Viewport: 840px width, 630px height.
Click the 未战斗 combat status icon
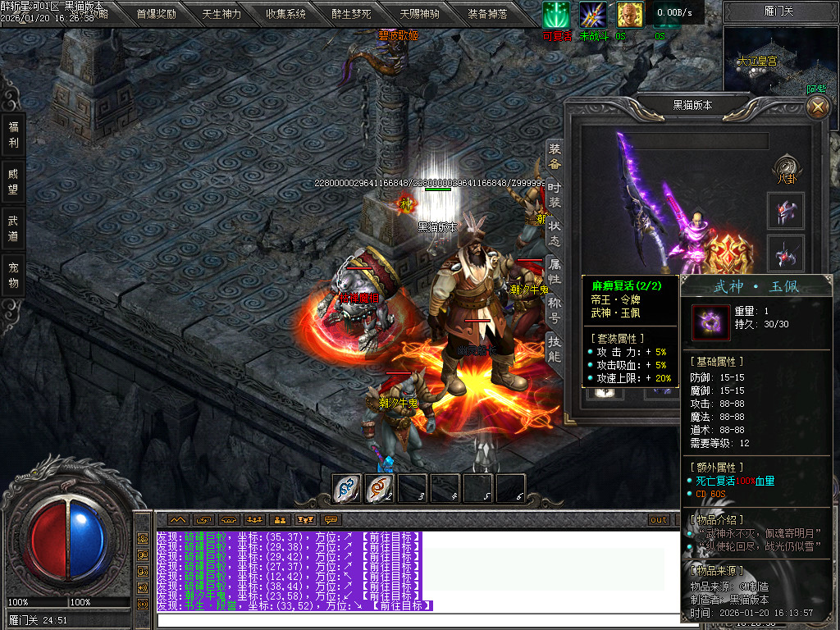(593, 15)
